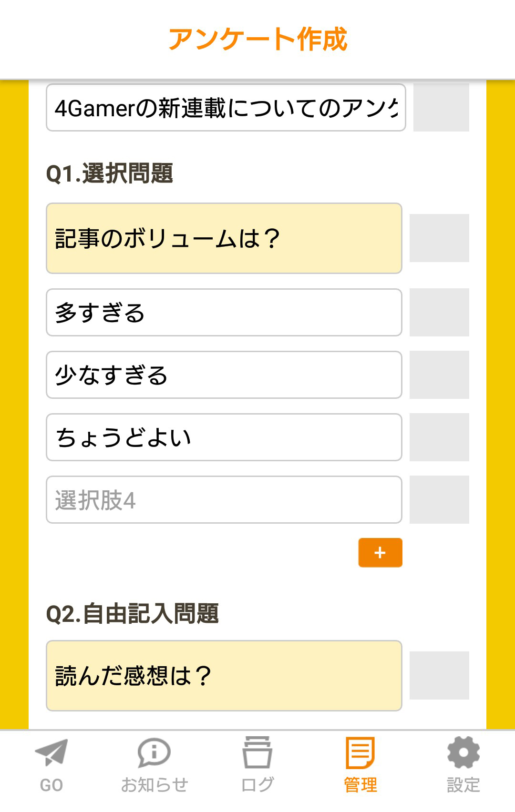Tap gray box beside ちょうどよい

(x=439, y=437)
